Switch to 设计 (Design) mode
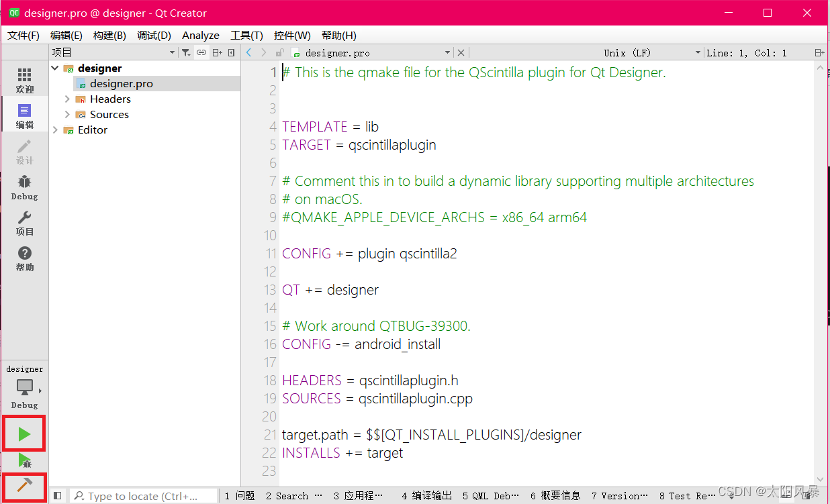This screenshot has height=504, width=830. (24, 151)
